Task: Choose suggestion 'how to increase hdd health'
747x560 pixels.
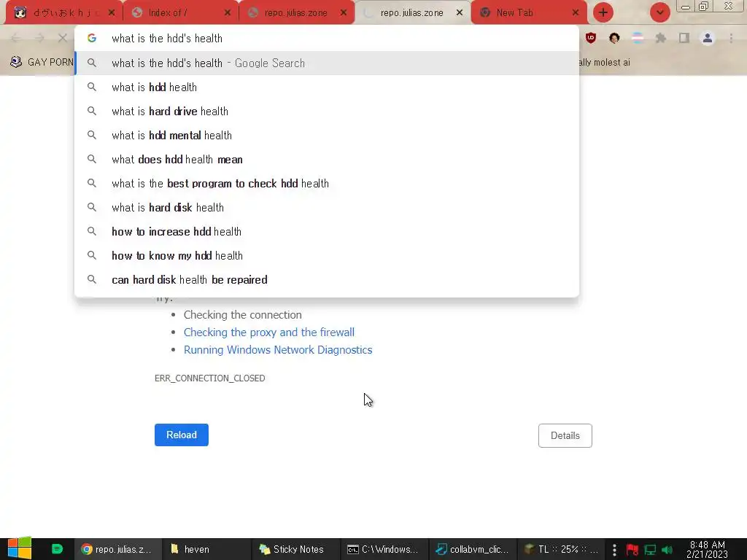Action: pos(327,231)
